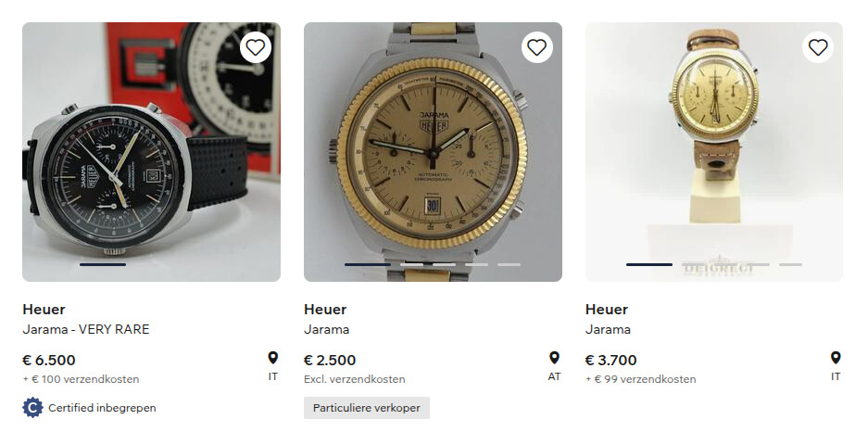Open the 'Jarama - VERY RARE' listing title
Screen dimensions: 868x432
[x=85, y=329]
